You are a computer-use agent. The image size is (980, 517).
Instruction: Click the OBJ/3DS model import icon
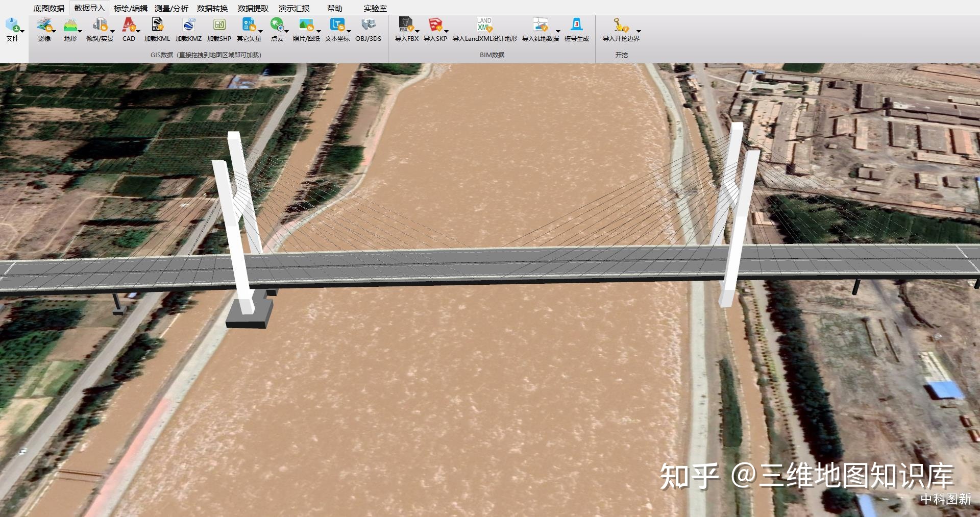coord(368,25)
